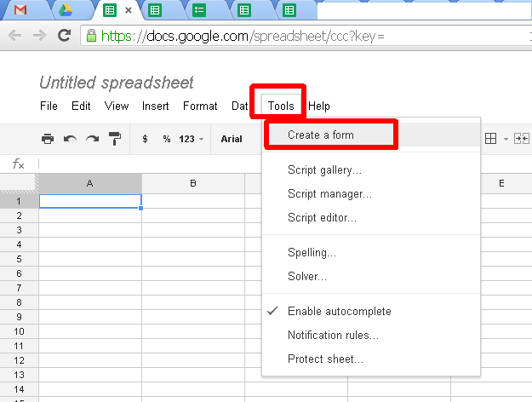The width and height of the screenshot is (532, 402).
Task: Open the File menu
Action: [49, 106]
